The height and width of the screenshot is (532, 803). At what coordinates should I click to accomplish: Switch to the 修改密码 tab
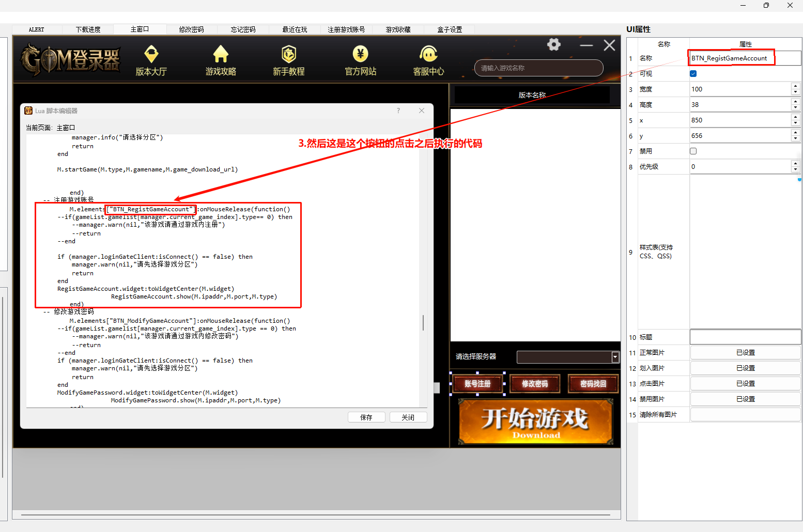(191, 29)
